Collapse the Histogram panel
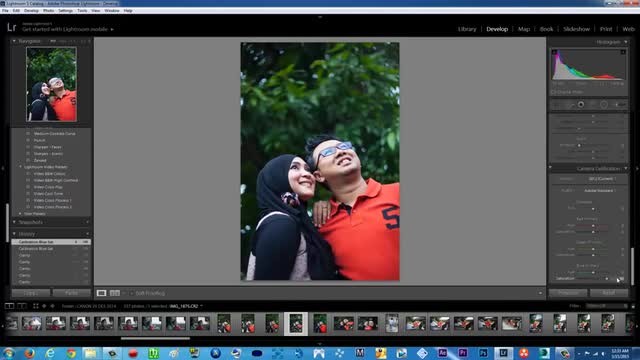Screen dimensions: 640x360 [x=626, y=42]
